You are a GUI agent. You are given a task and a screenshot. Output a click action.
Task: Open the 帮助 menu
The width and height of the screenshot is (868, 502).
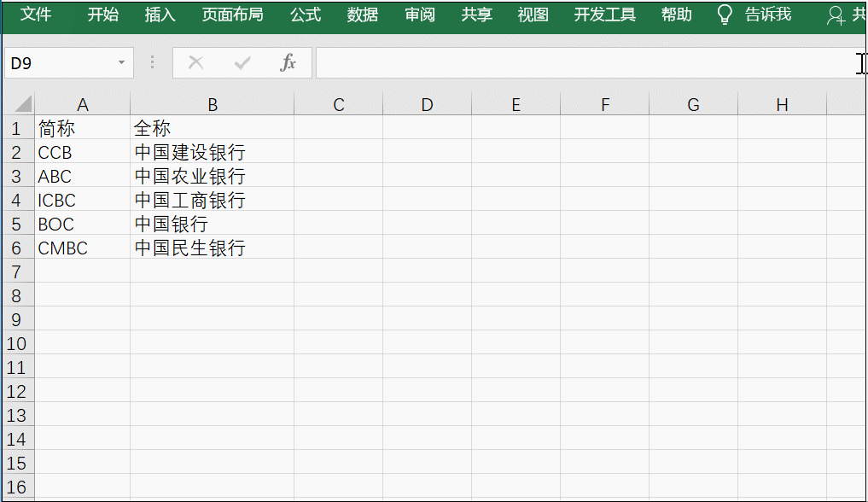(676, 15)
